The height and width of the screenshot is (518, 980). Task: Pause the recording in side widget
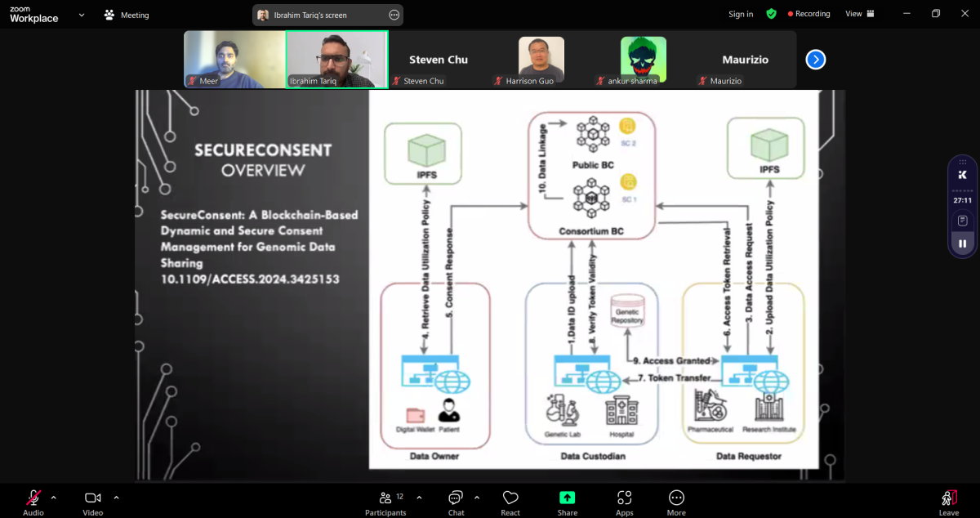(x=962, y=243)
